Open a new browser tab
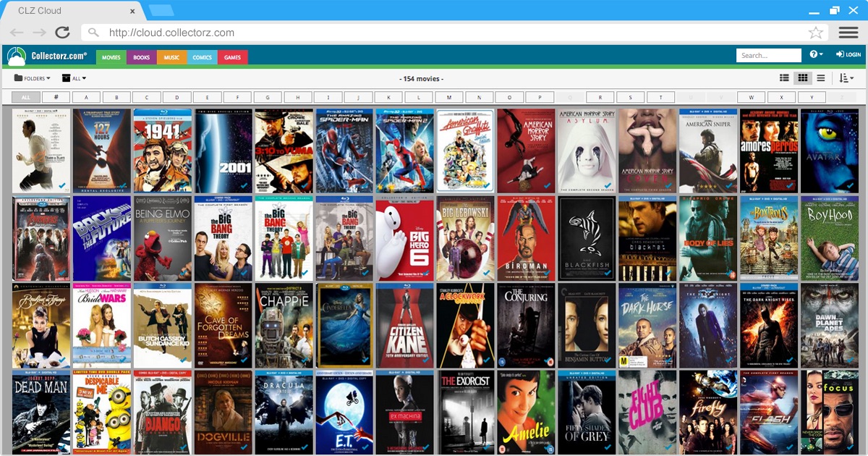The width and height of the screenshot is (868, 456). pyautogui.click(x=161, y=10)
